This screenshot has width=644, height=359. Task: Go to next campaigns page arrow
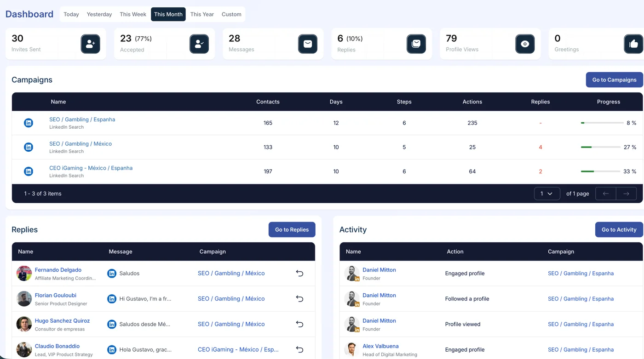626,194
